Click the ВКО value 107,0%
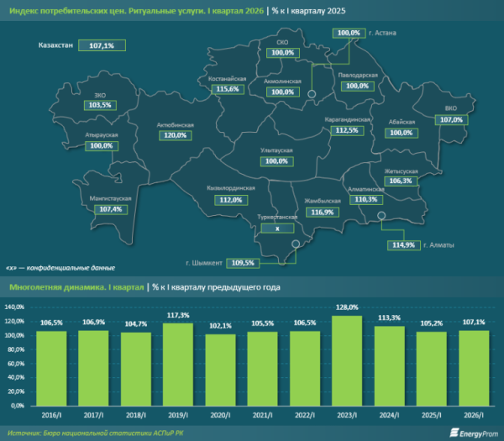The height and width of the screenshot is (441, 504). click(x=451, y=120)
